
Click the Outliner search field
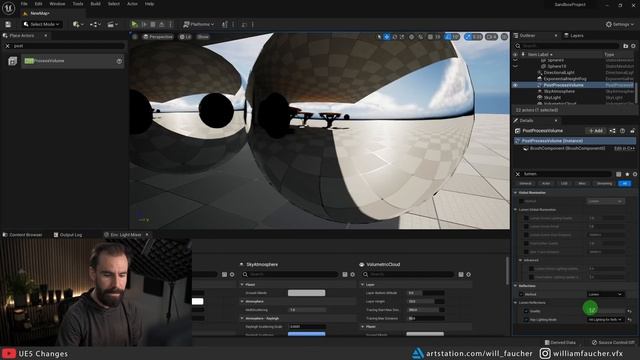(x=567, y=46)
